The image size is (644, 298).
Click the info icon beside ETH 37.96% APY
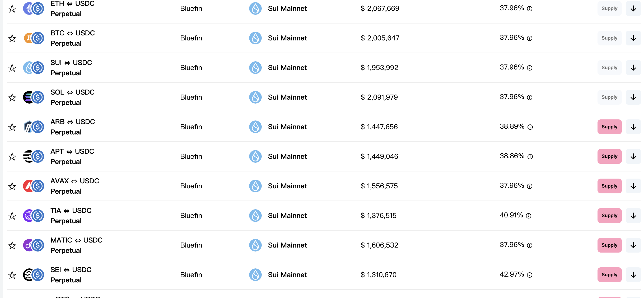[530, 9]
